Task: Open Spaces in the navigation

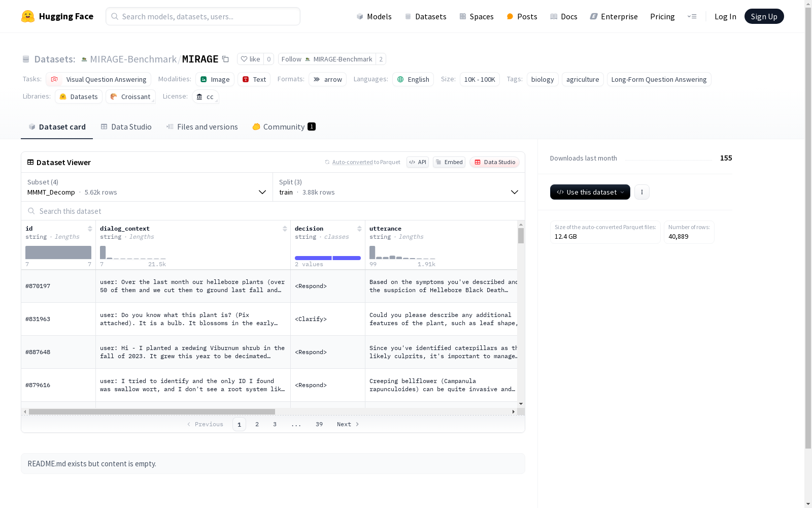Action: (x=477, y=16)
